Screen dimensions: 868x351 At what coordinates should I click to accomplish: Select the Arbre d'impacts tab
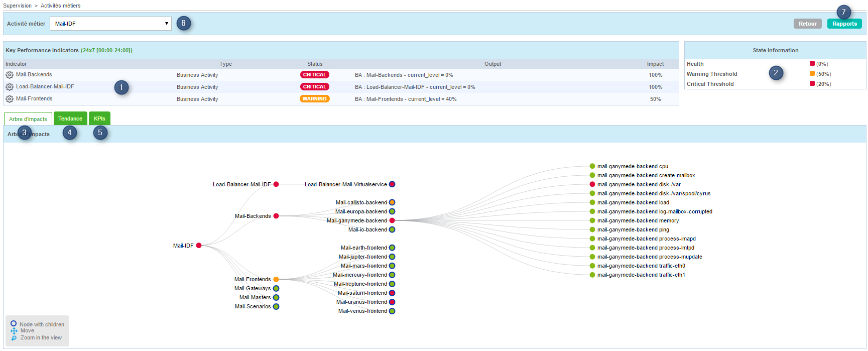pos(28,119)
